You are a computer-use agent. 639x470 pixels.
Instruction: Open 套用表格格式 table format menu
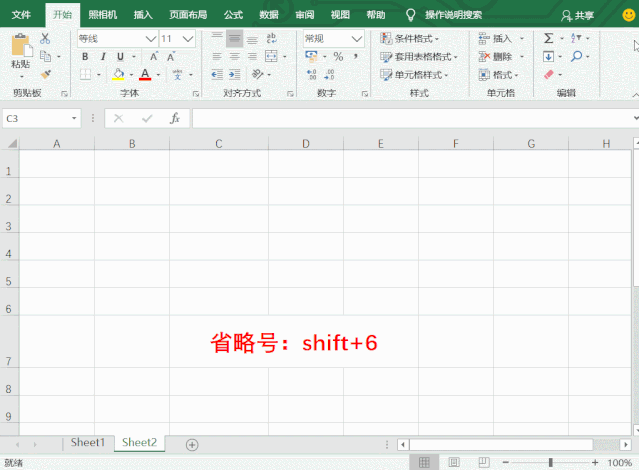(419, 57)
